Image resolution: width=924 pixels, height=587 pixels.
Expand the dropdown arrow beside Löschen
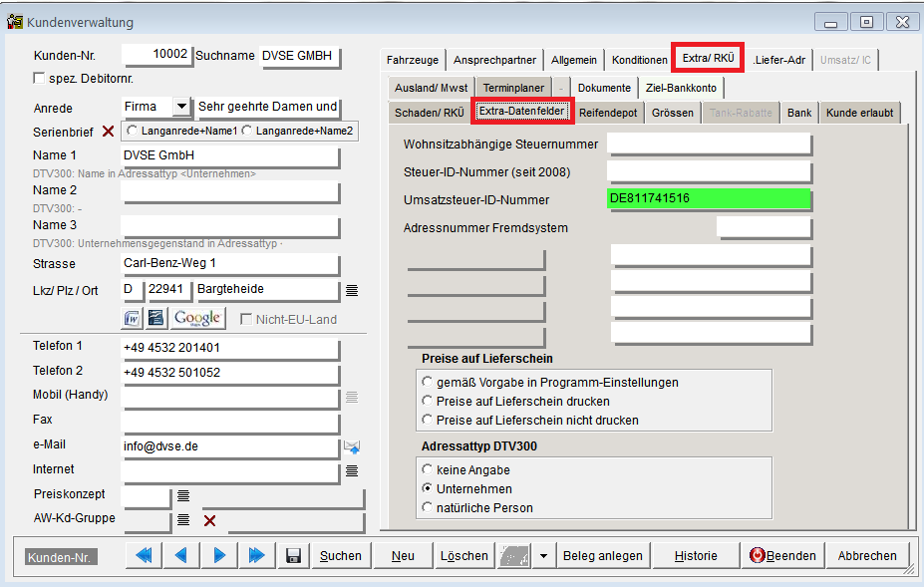point(543,556)
